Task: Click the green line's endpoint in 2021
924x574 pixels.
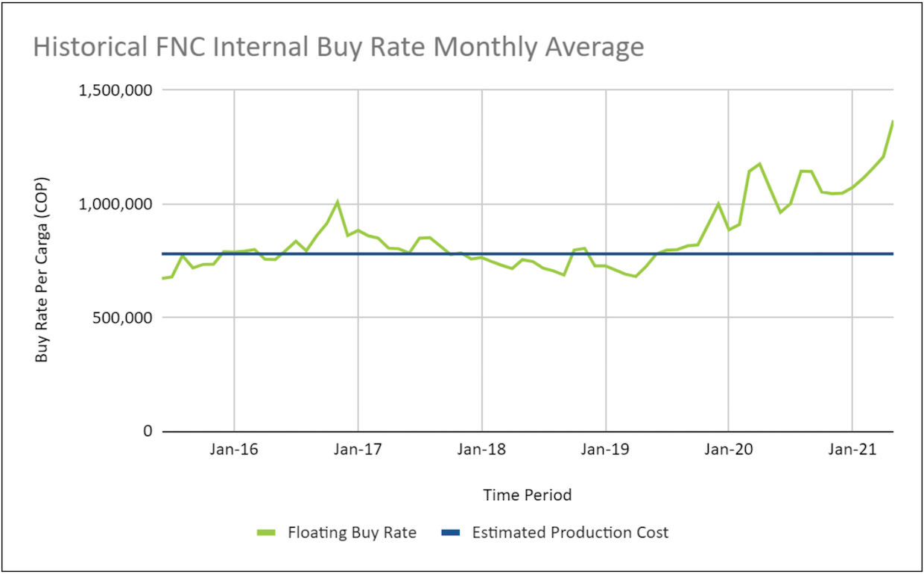Action: point(893,122)
